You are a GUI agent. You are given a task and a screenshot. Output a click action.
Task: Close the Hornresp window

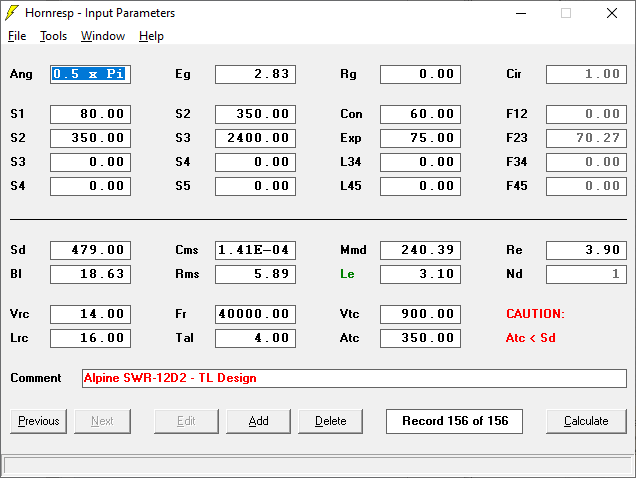click(x=612, y=13)
